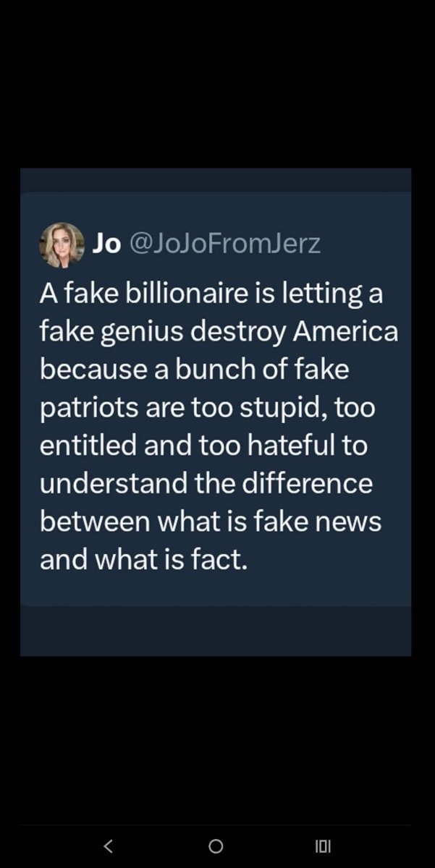The height and width of the screenshot is (868, 435).
Task: Open recent apps navigation icon
Action: [323, 846]
